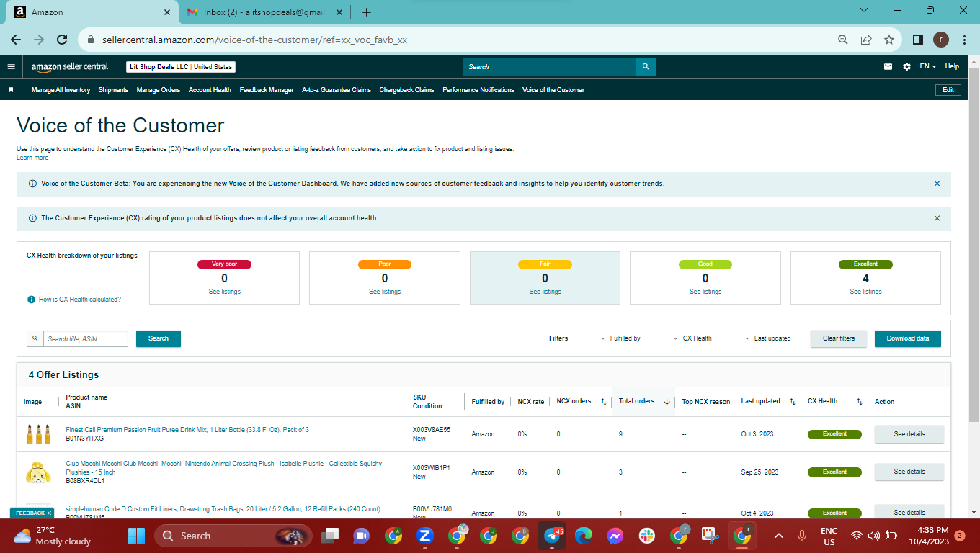Image resolution: width=980 pixels, height=553 pixels.
Task: Click the zoom magnifier icon in the address bar
Action: click(843, 40)
